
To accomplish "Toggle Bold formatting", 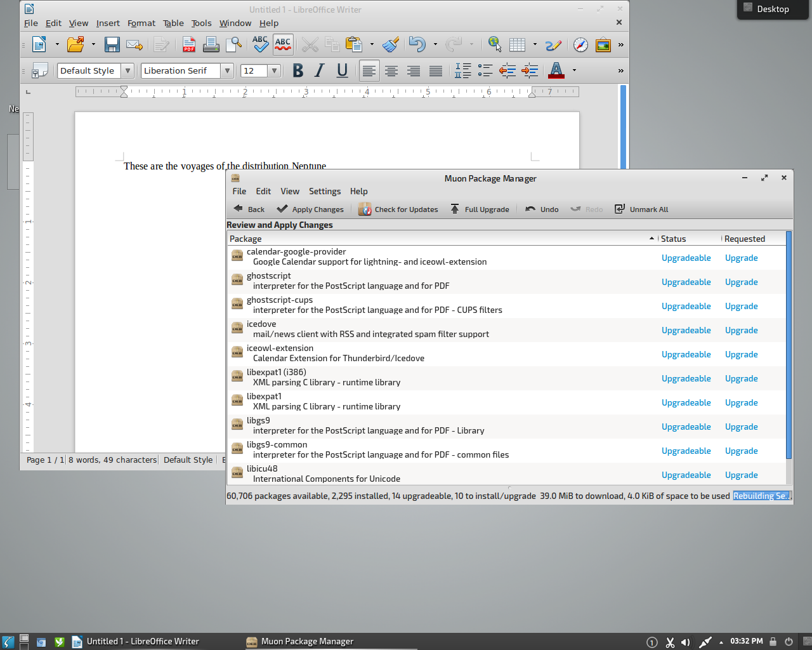I will tap(298, 70).
